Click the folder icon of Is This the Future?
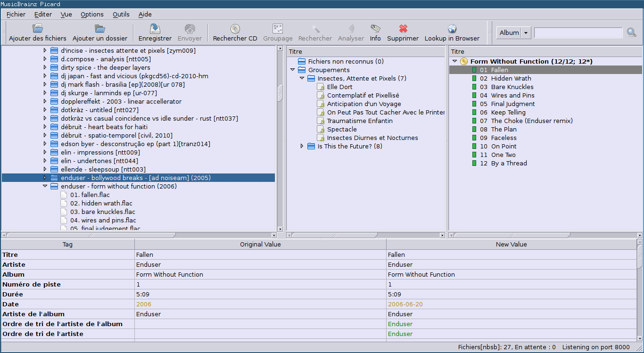 click(x=311, y=146)
